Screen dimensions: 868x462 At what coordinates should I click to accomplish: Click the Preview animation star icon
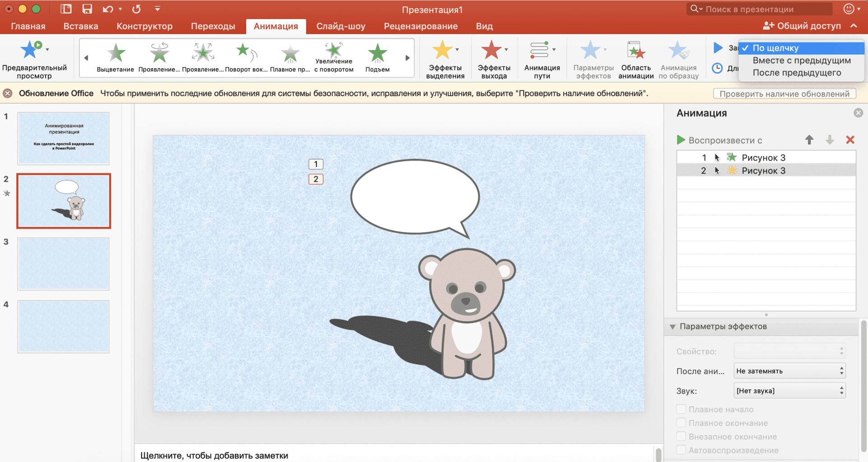pyautogui.click(x=31, y=50)
